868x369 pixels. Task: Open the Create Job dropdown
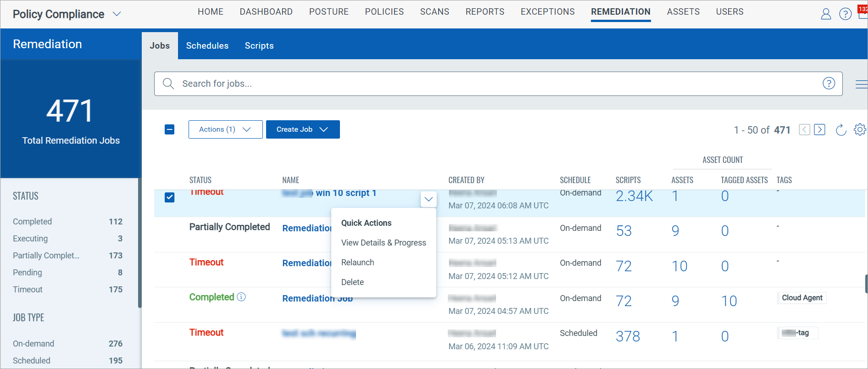coord(303,129)
